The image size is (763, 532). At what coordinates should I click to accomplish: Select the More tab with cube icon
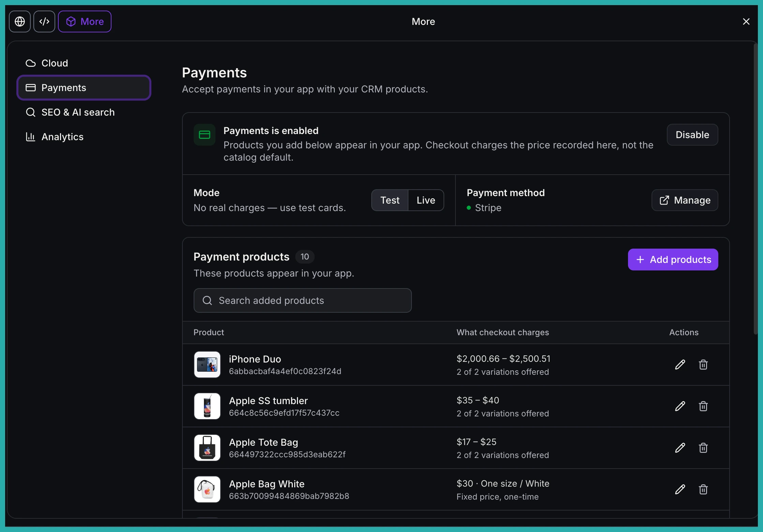[85, 21]
